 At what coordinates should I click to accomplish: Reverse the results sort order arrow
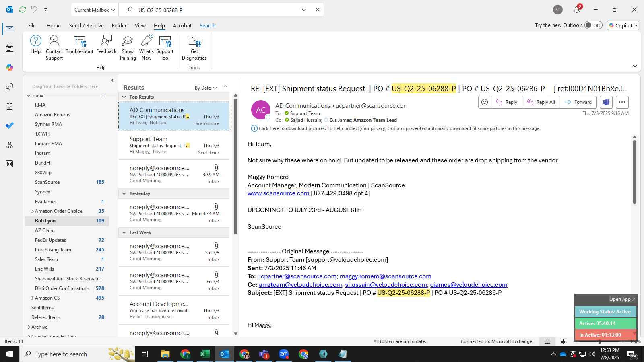click(x=225, y=88)
